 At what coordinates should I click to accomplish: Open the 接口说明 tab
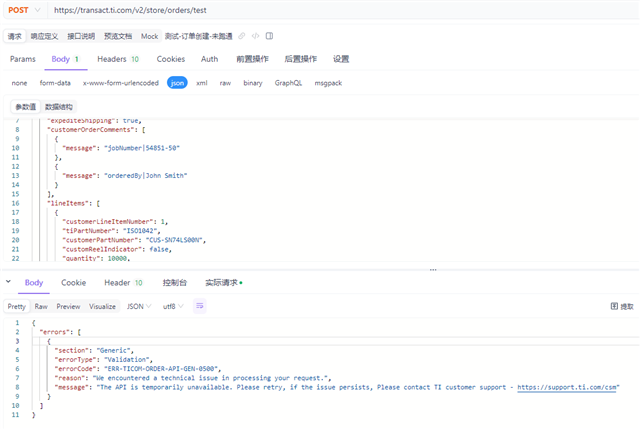(81, 36)
